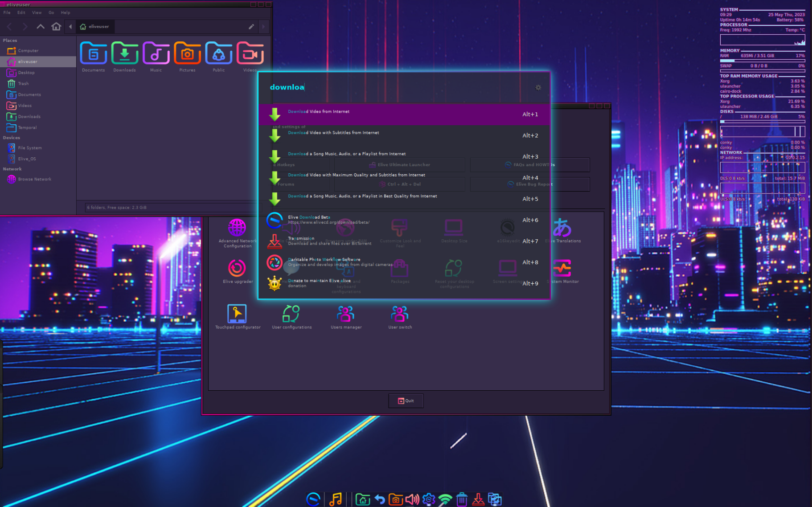
Task: Open User configurations
Action: (292, 317)
